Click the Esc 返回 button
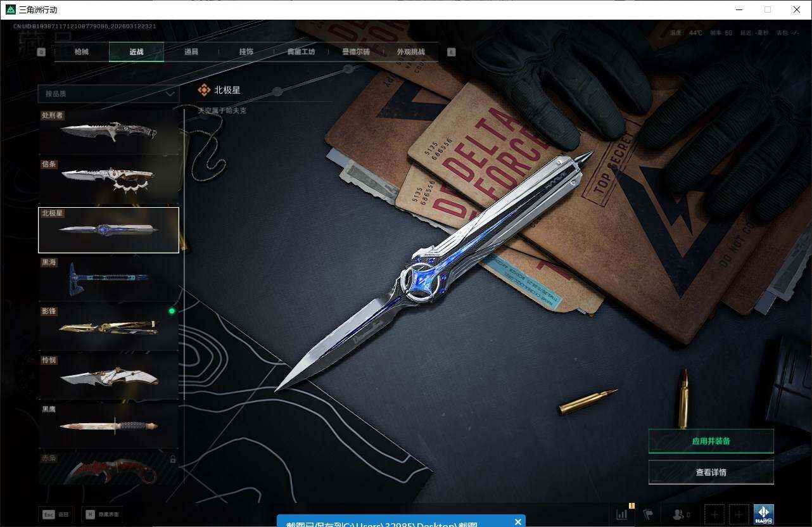Image resolution: width=812 pixels, height=527 pixels. click(56, 514)
